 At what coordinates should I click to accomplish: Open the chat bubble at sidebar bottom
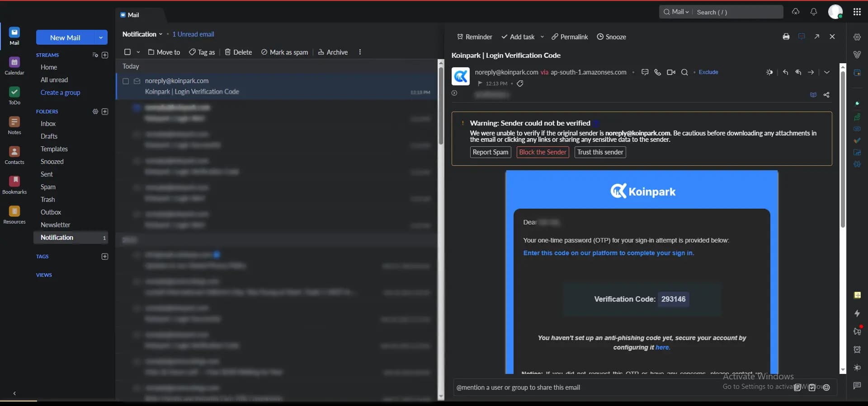857,386
